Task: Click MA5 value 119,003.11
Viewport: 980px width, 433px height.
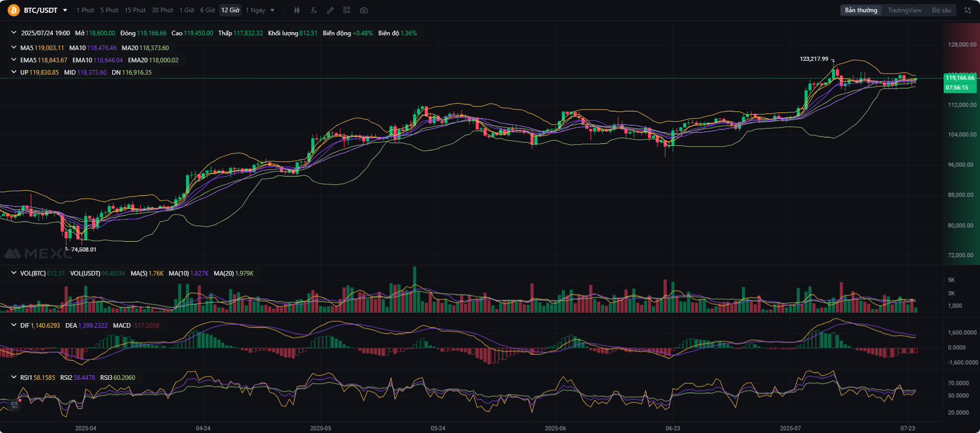Action: point(49,48)
